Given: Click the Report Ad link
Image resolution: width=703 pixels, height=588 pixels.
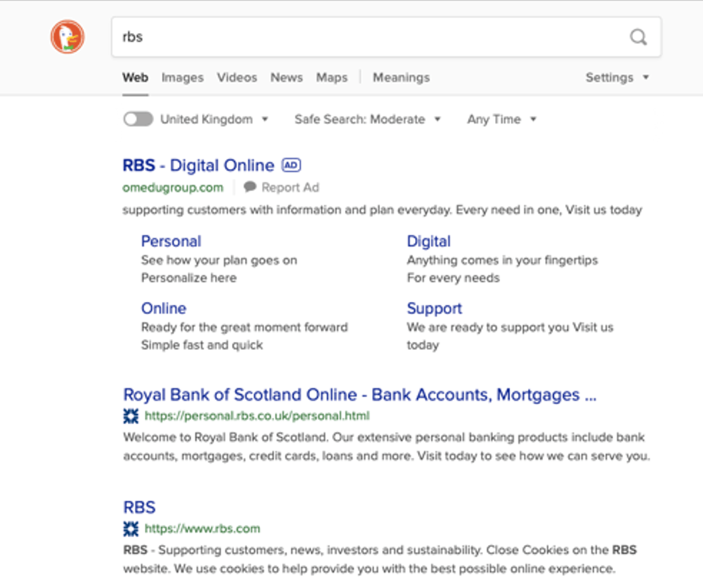Looking at the screenshot, I should pos(290,188).
